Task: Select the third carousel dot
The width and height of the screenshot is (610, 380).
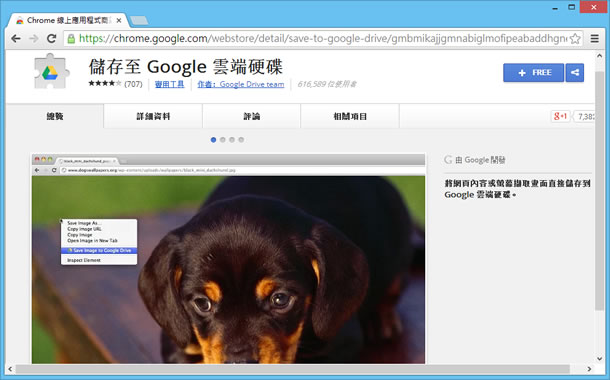Action: pyautogui.click(x=232, y=140)
